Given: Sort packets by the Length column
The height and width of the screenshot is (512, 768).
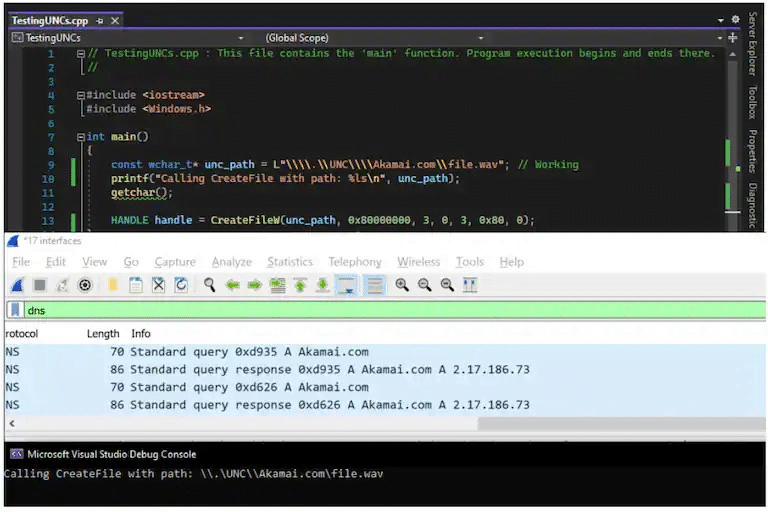Looking at the screenshot, I should tap(103, 334).
